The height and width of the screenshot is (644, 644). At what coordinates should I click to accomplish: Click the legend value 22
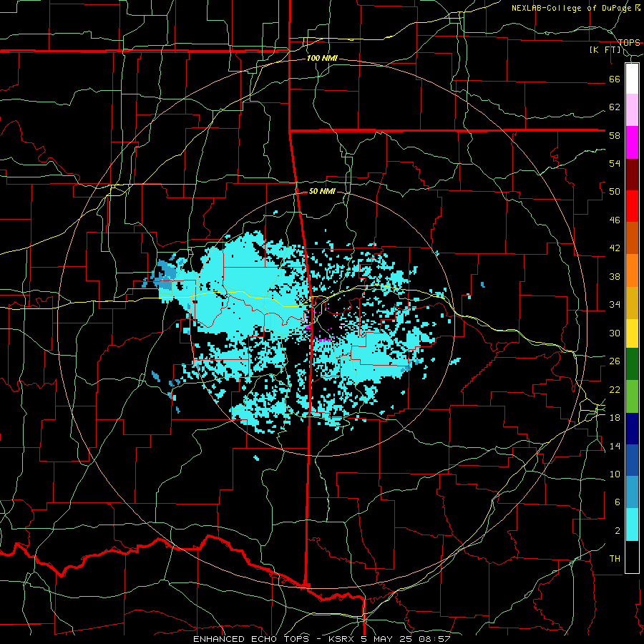[x=615, y=389]
